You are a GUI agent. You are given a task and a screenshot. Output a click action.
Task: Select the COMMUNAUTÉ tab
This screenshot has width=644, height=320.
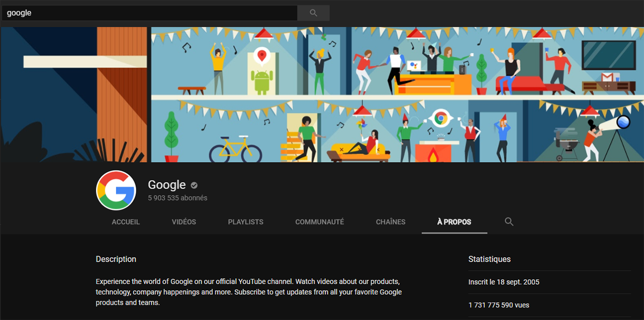[x=319, y=222]
